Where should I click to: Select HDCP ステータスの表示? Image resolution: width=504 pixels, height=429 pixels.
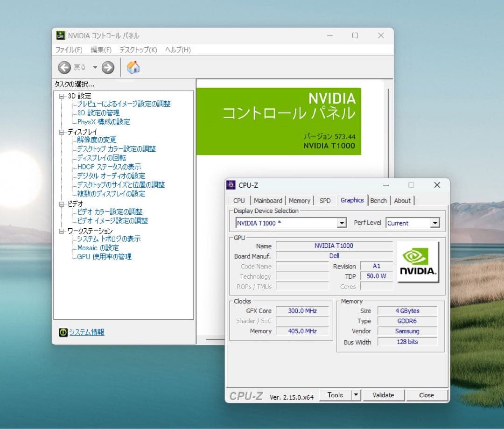(x=109, y=167)
